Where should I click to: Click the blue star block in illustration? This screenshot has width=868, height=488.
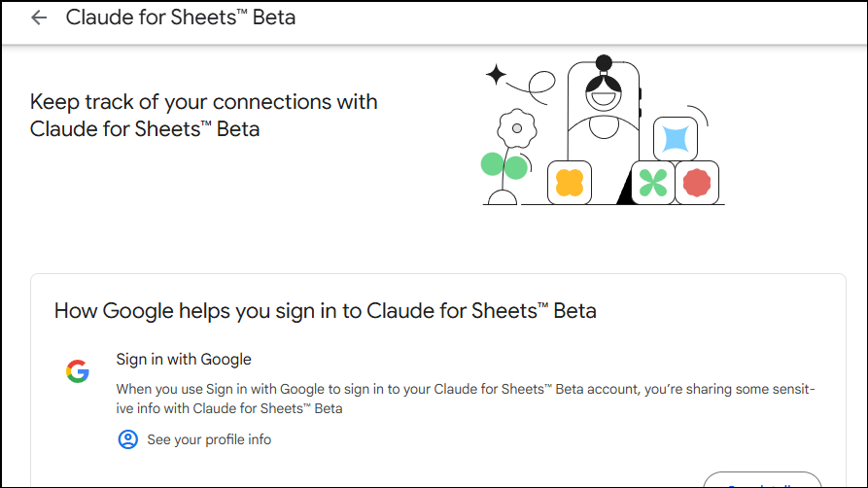click(x=674, y=138)
